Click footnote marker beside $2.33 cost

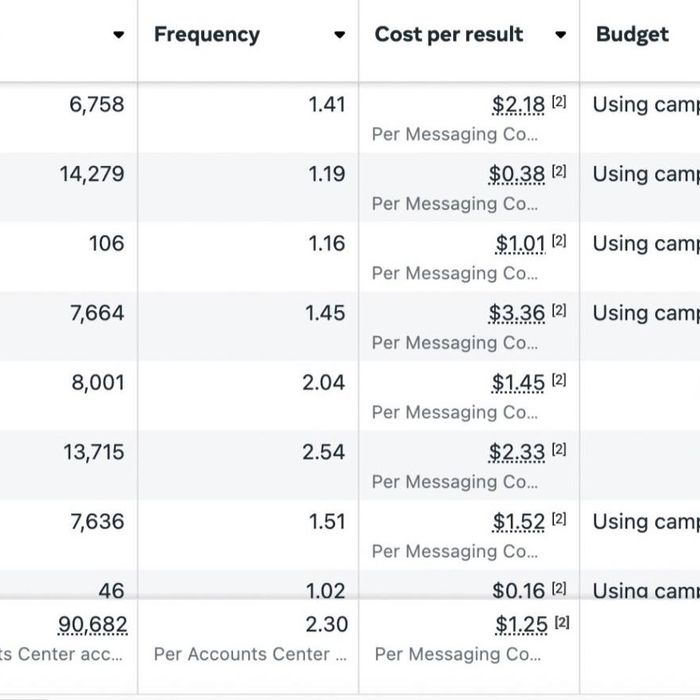[x=559, y=452]
